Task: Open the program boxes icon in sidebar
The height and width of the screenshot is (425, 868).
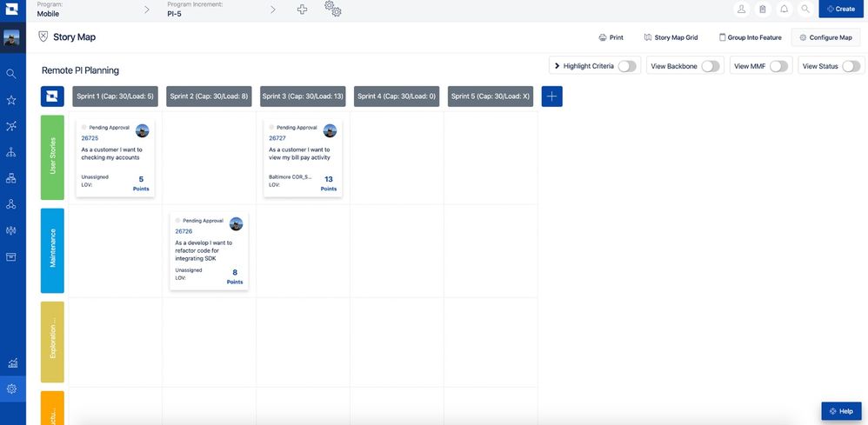Action: [x=11, y=178]
